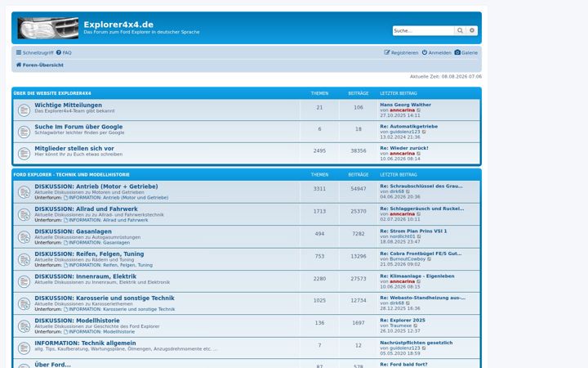Open DISKUSSION: Modellhistorie forum
The image size is (588, 368).
78,321
